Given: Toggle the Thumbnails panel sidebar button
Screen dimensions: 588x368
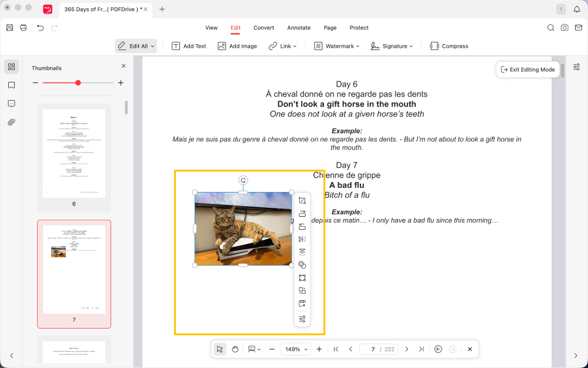Looking at the screenshot, I should coord(11,67).
